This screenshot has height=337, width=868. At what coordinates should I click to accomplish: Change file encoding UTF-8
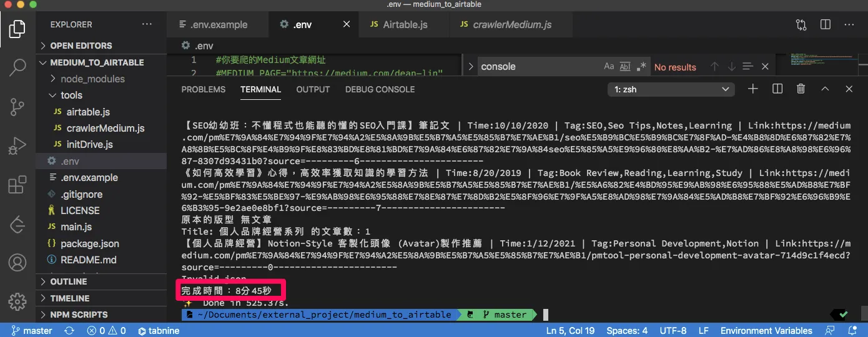[673, 331]
